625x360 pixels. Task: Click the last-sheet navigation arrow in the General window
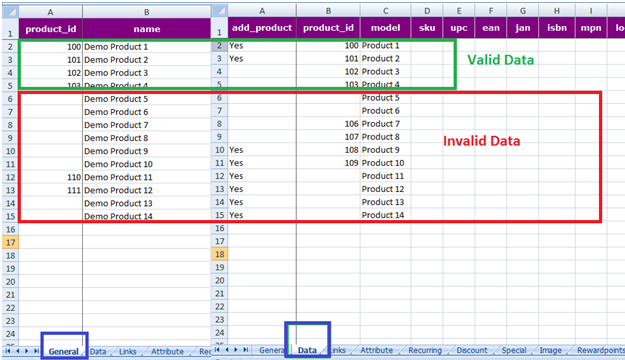pyautogui.click(x=36, y=351)
